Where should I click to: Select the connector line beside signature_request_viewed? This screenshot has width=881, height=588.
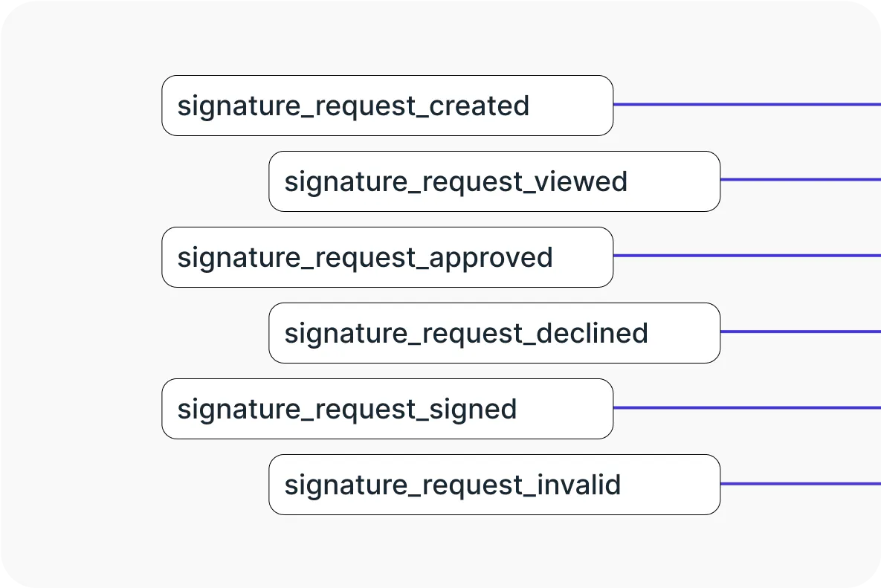(x=800, y=180)
